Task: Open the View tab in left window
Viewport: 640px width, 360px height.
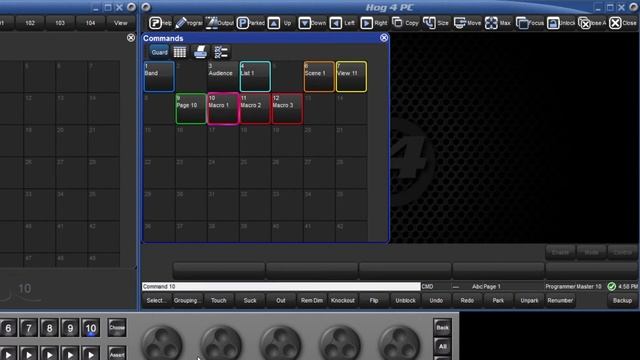Action: (x=120, y=23)
